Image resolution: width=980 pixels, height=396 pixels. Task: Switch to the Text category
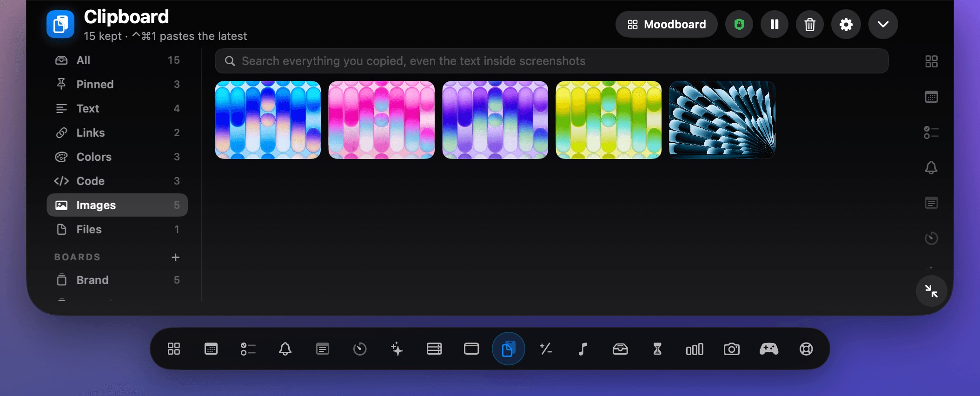[x=117, y=108]
